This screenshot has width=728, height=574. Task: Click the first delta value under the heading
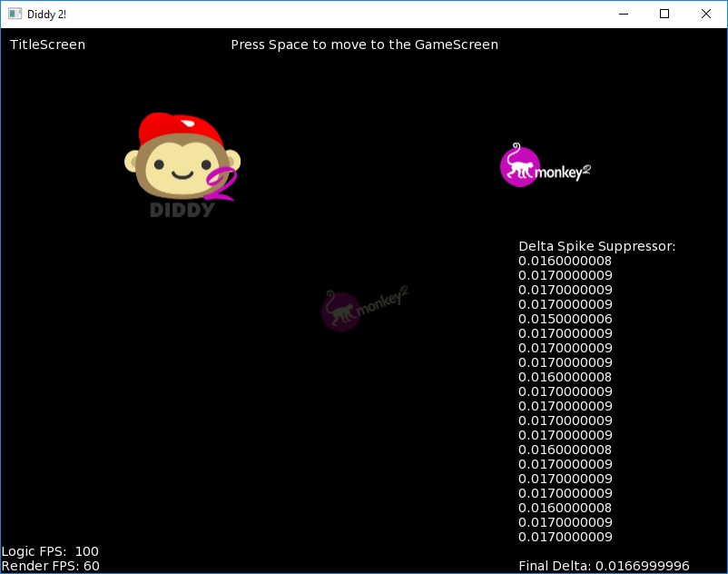coord(565,261)
